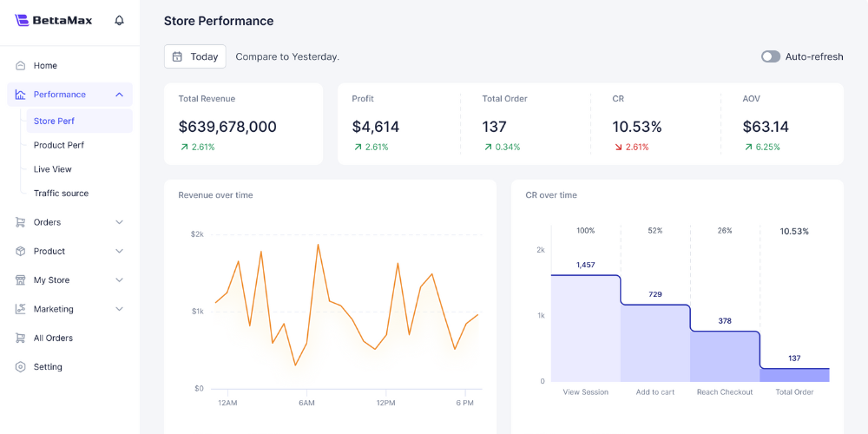
Task: Open All Orders in sidebar
Action: 53,338
